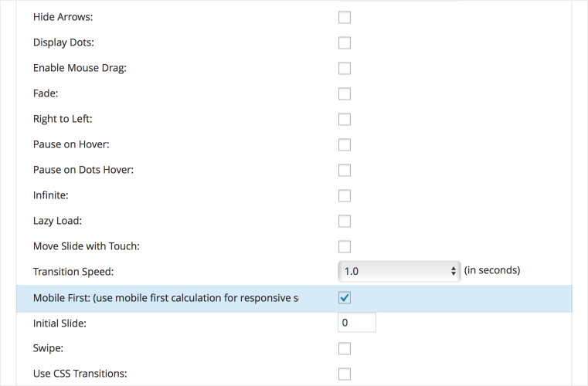Tick Pause on Dots Hover checkbox
588x386 pixels.
[x=345, y=171]
